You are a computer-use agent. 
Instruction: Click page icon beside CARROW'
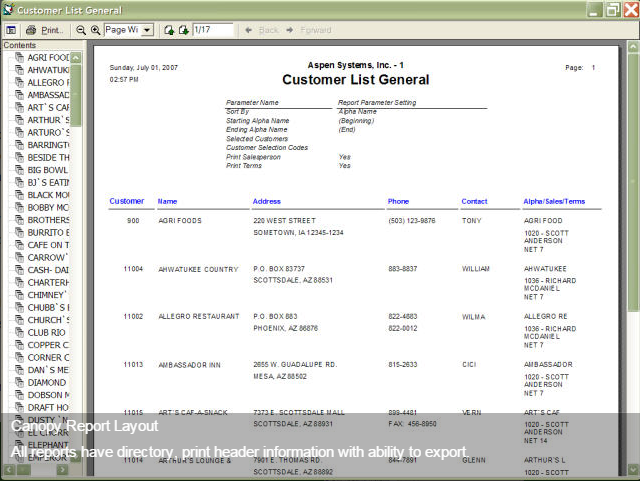coord(19,257)
